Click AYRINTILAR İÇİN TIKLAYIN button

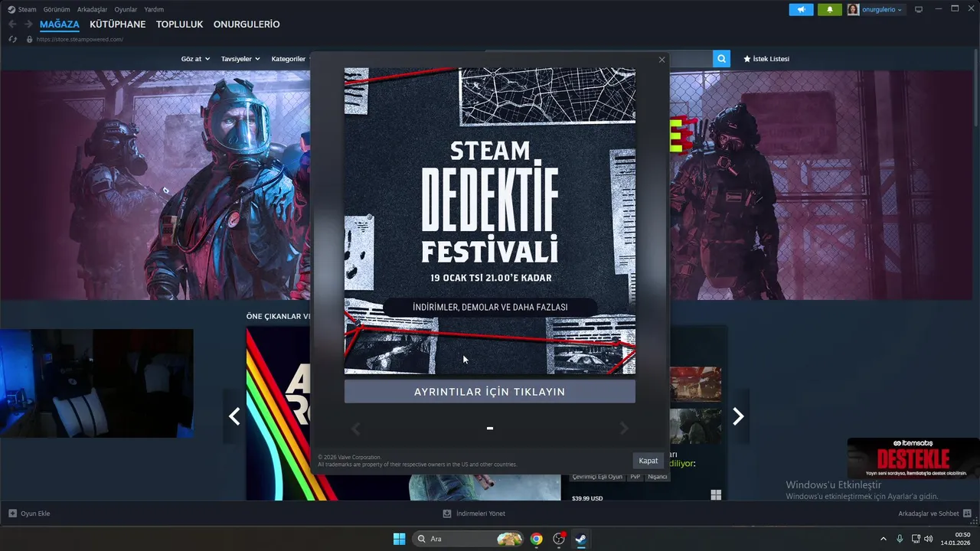tap(489, 392)
